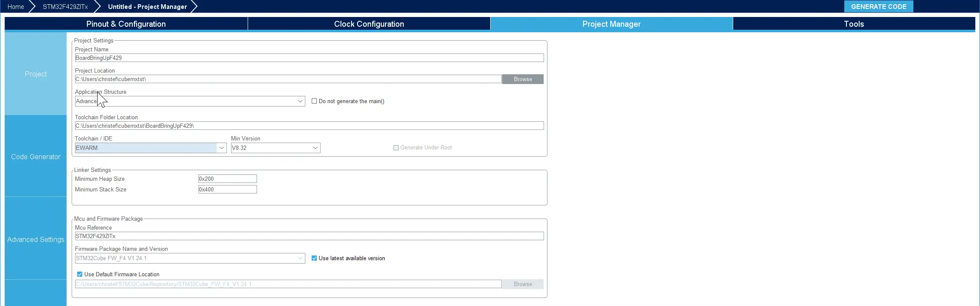
Task: Open the Toolchain / IDE dropdown
Action: pos(221,148)
